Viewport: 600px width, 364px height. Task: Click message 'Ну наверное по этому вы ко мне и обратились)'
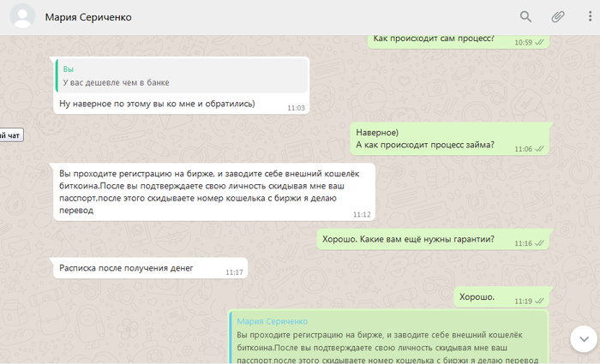[157, 104]
